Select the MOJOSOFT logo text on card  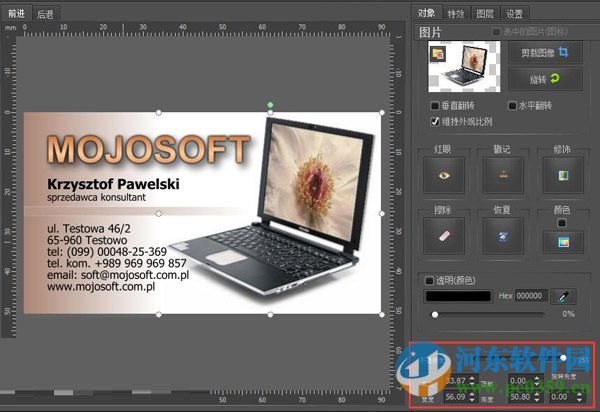148,150
